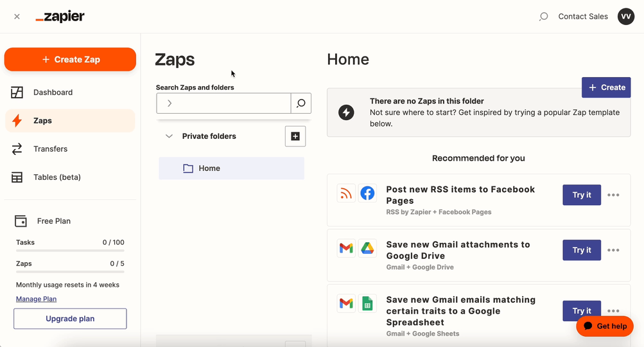Open search with the header magnifier icon
644x347 pixels.
click(x=543, y=17)
